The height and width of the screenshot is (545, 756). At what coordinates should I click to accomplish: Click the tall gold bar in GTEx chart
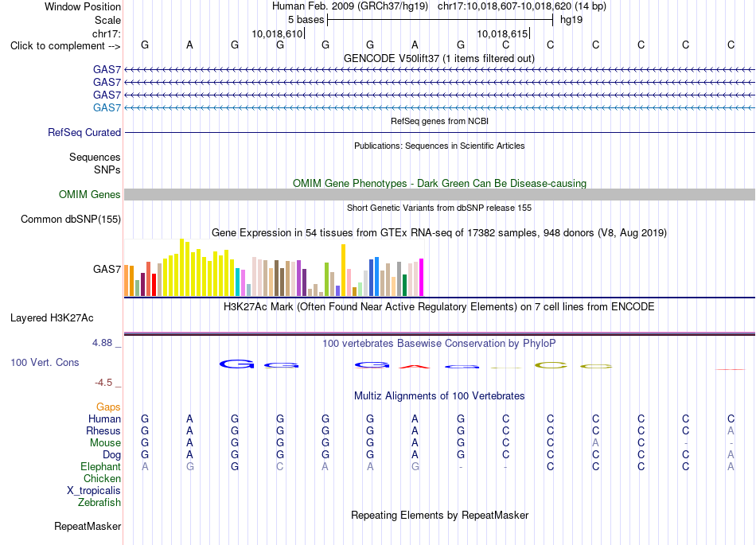point(343,270)
